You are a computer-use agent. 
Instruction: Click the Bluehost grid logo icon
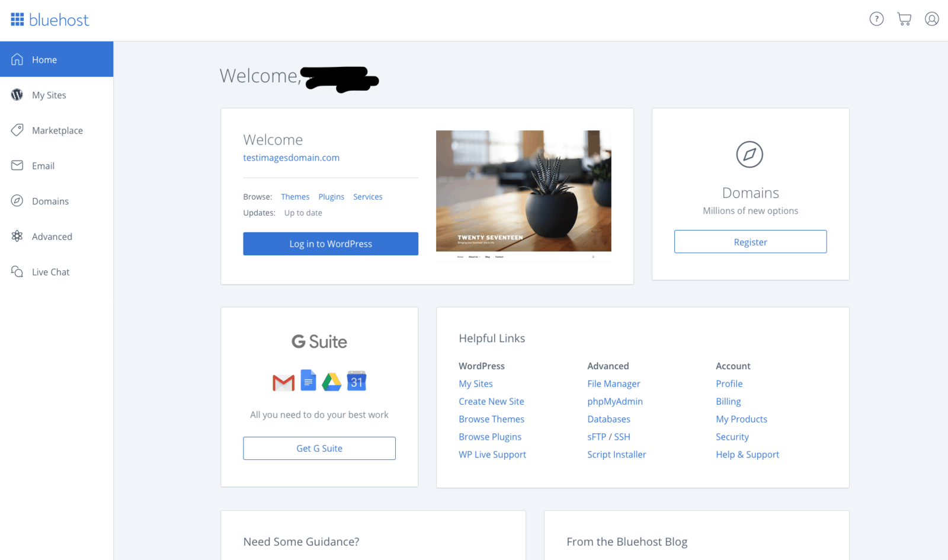pyautogui.click(x=17, y=20)
